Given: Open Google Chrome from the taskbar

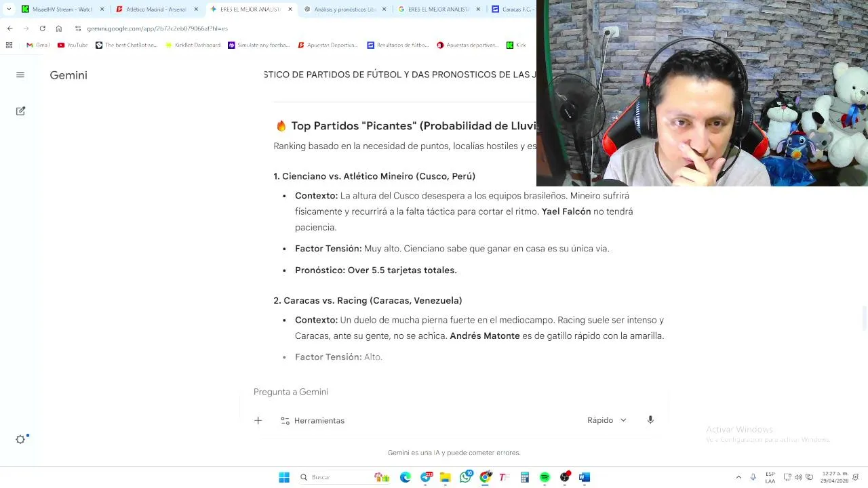Looking at the screenshot, I should (485, 477).
